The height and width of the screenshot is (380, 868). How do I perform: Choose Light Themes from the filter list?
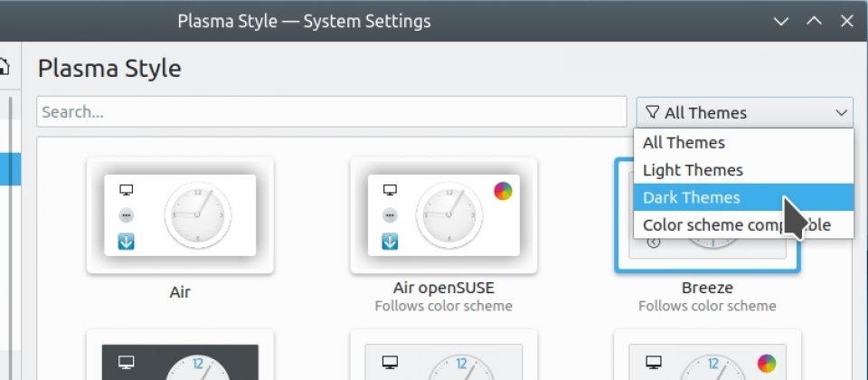click(743, 170)
